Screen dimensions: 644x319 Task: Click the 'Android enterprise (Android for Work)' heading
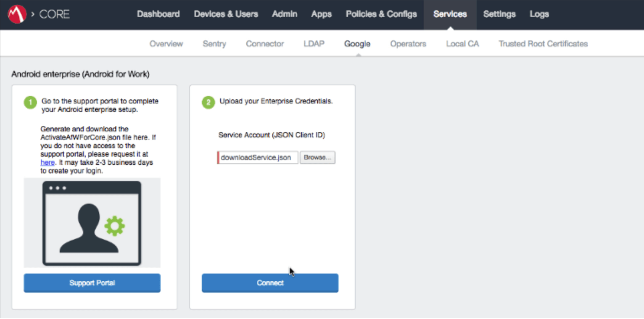pyautogui.click(x=80, y=74)
